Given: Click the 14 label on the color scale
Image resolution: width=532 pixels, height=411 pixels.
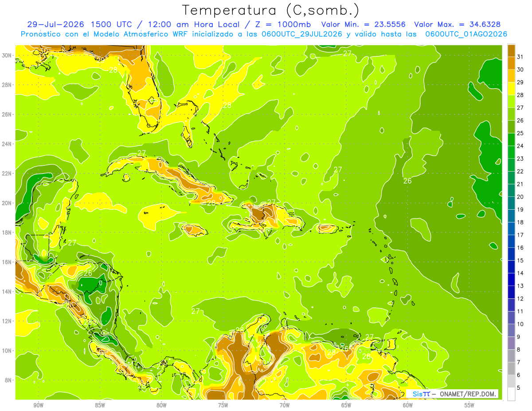Looking at the screenshot, I should 520,273.
